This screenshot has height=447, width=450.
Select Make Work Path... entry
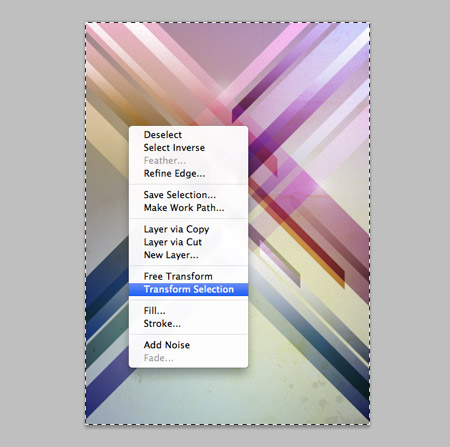tap(188, 208)
